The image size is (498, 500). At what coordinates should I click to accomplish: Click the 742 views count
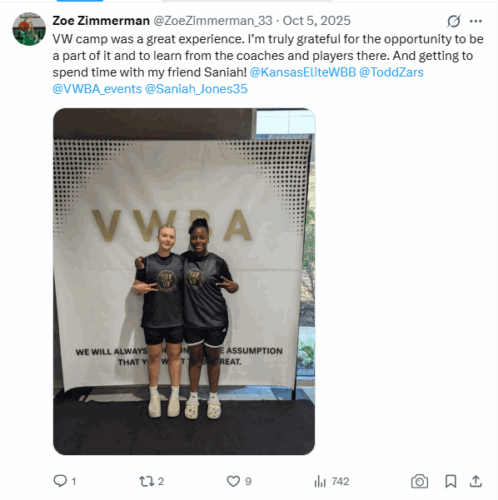(340, 481)
